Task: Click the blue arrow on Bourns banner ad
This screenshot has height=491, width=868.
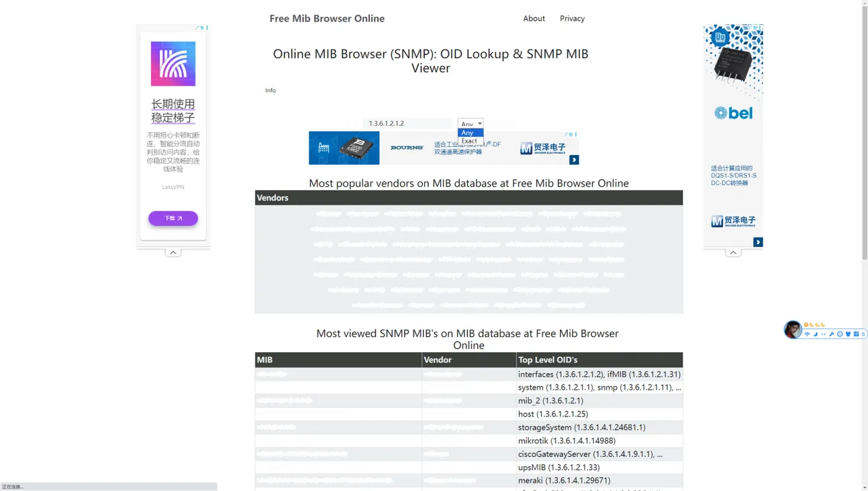Action: [x=574, y=160]
